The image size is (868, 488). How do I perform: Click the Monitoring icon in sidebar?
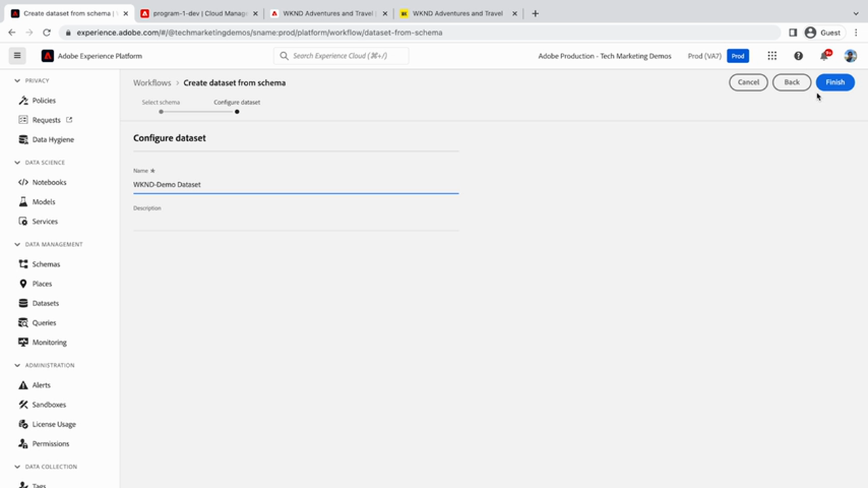pyautogui.click(x=23, y=343)
